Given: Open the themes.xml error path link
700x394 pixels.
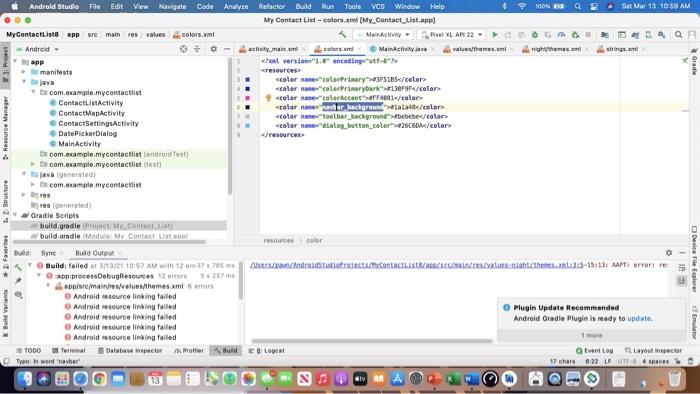Looking at the screenshot, I should click(417, 265).
